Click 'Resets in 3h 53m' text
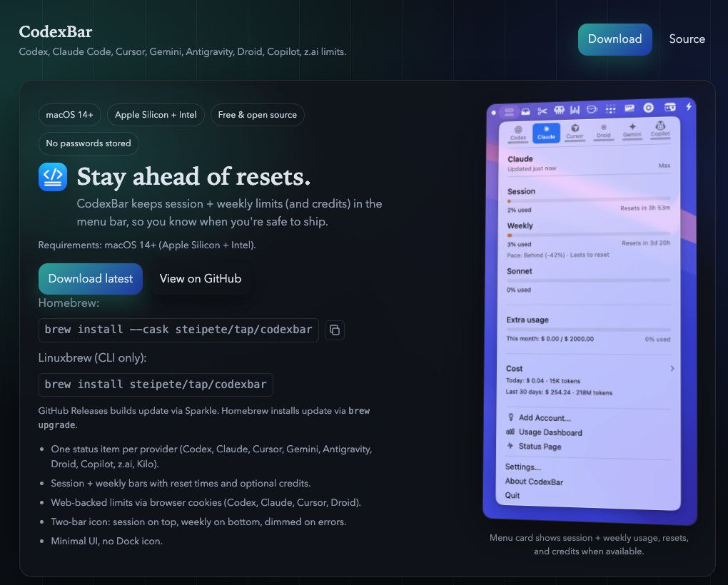The height and width of the screenshot is (585, 728). [645, 208]
